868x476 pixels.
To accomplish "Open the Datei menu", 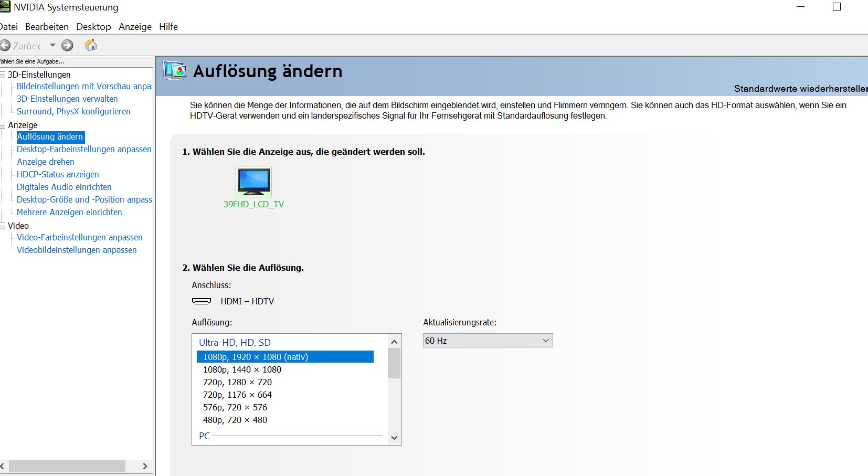I will (8, 27).
